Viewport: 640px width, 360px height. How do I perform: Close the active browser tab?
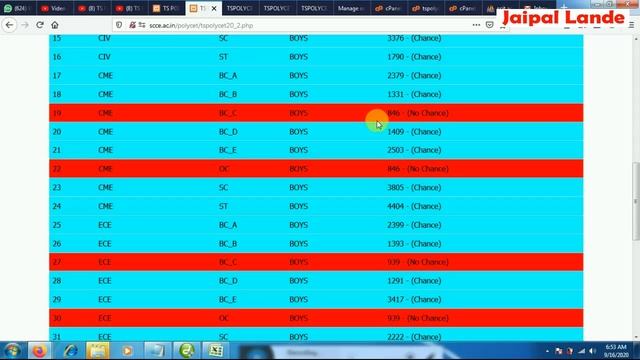point(214,8)
